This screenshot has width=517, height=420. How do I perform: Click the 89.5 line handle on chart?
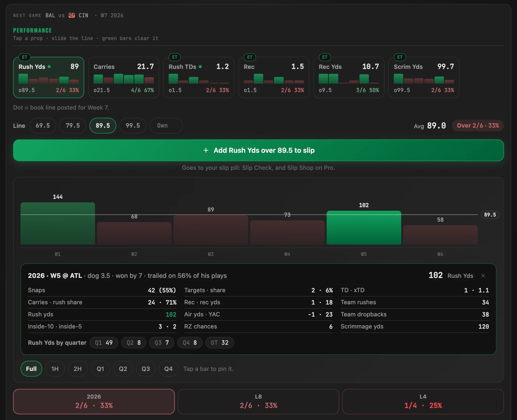tap(490, 215)
